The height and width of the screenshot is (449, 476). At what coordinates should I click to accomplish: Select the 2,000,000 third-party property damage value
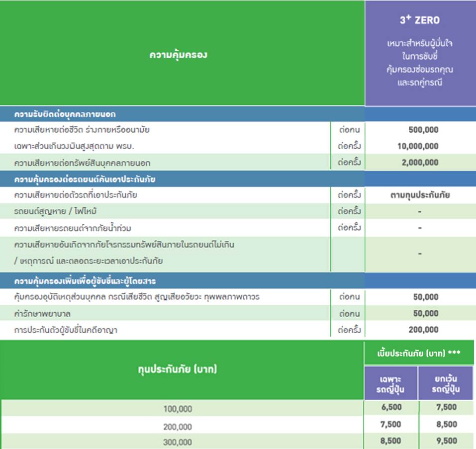(x=420, y=163)
